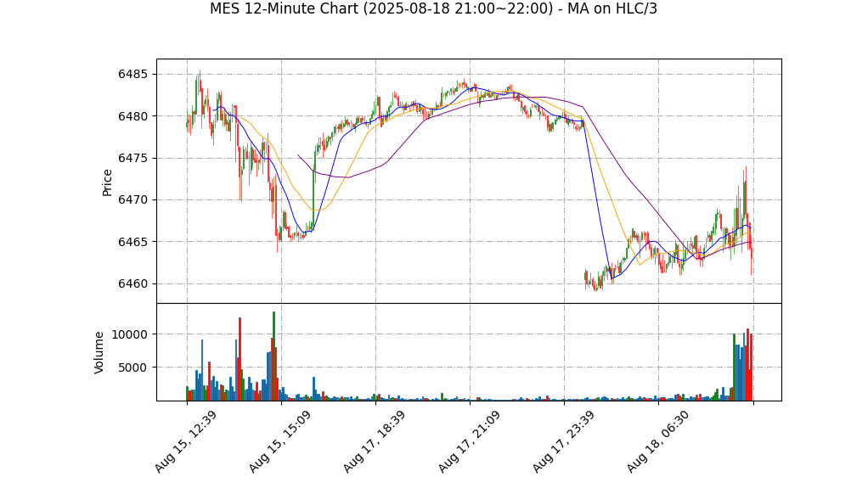Click the 'Aug 15, 12:39' time label
Viewport: 868px width, 488px height.
click(185, 442)
